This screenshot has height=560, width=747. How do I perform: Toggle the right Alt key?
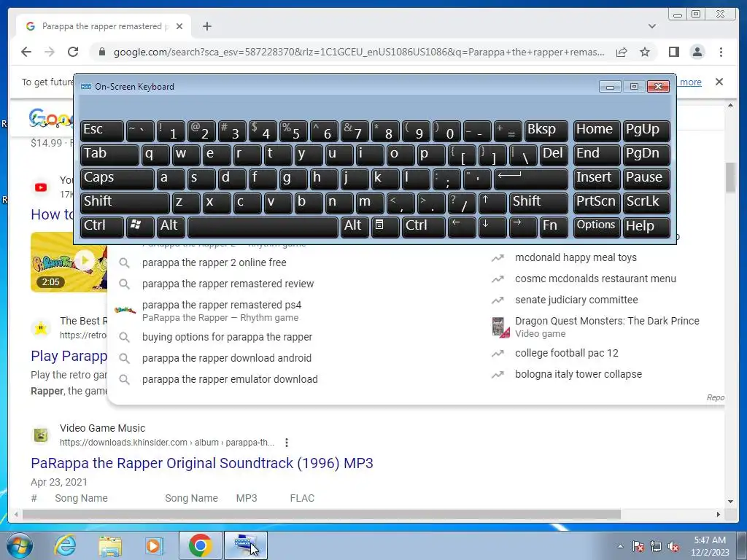pyautogui.click(x=355, y=227)
